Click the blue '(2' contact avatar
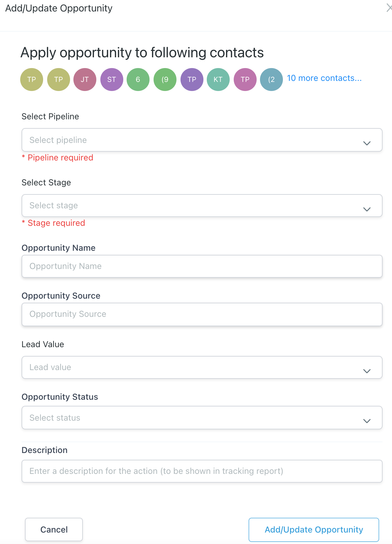The image size is (392, 544). click(271, 80)
